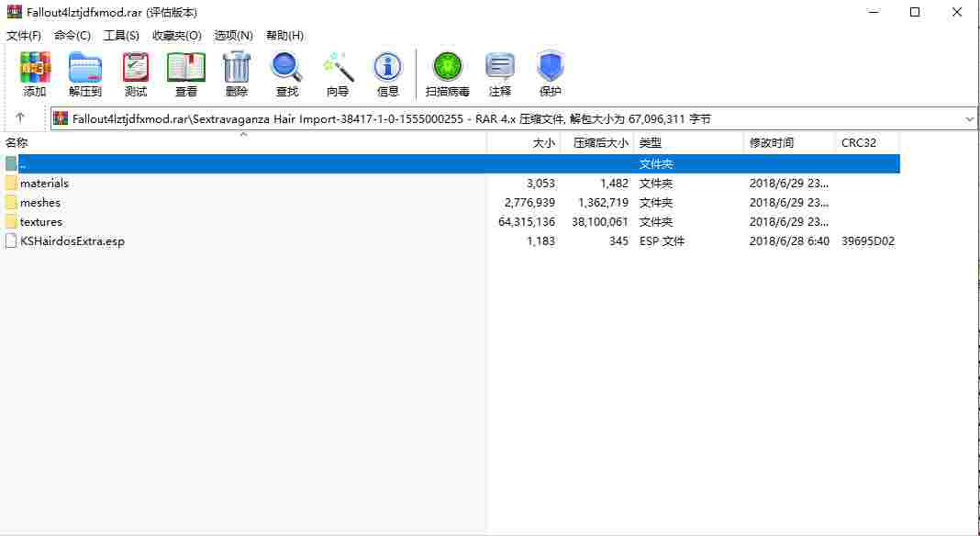Sort by CRC32 column header

pyautogui.click(x=867, y=142)
